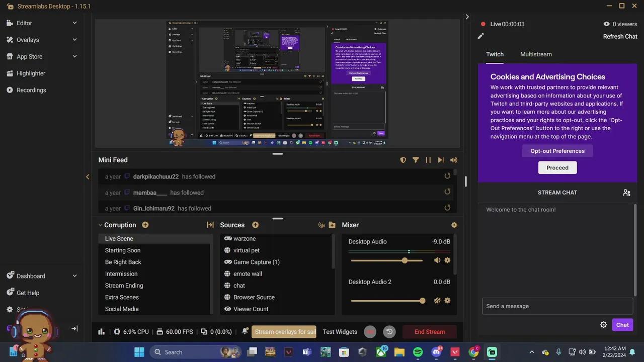Click Refresh Chat link
Screen dimensions: 644x362
pos(620,37)
